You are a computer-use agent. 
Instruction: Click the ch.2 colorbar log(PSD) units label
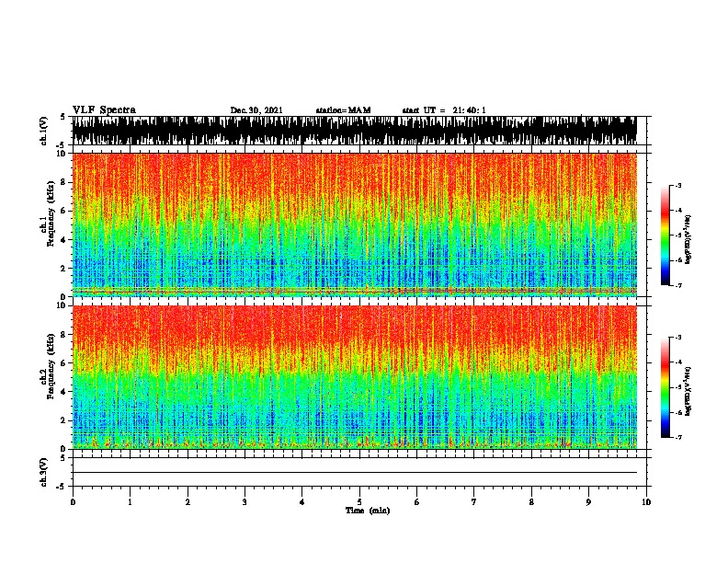click(x=688, y=391)
